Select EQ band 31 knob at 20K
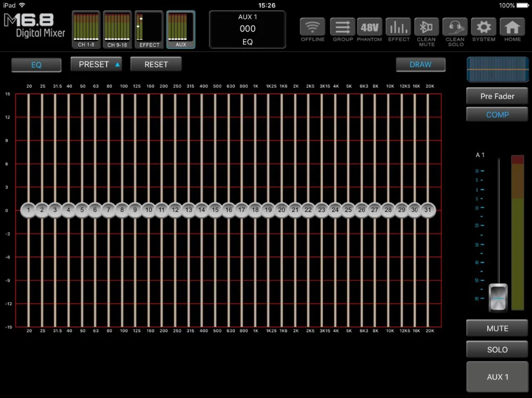Image resolution: width=532 pixels, height=398 pixels. (428, 210)
